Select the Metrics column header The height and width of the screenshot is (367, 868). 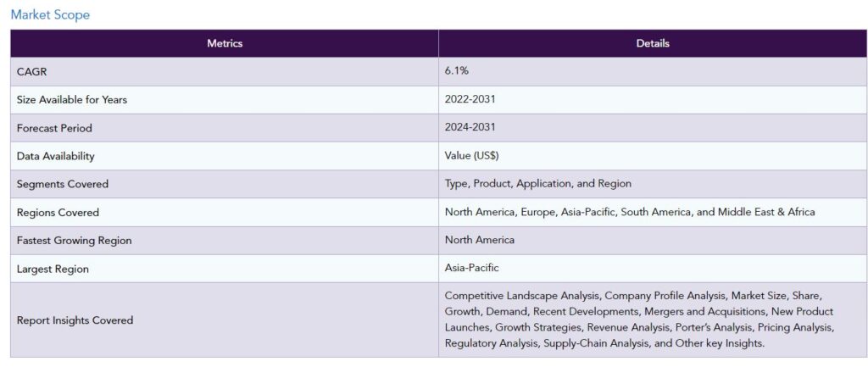(225, 43)
